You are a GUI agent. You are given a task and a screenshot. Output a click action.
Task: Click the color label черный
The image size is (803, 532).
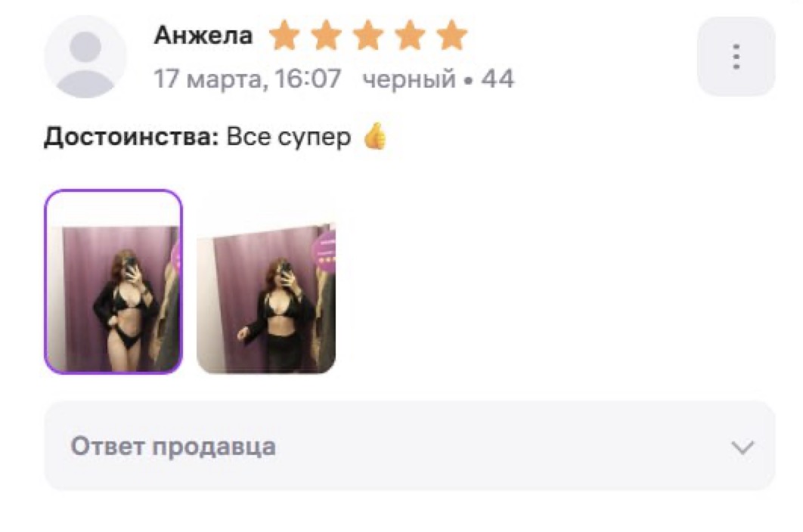(x=408, y=79)
